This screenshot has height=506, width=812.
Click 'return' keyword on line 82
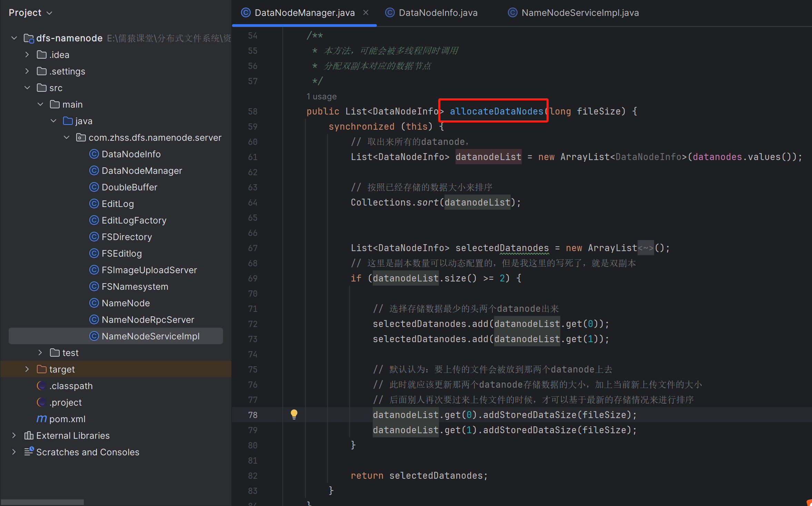tap(367, 475)
